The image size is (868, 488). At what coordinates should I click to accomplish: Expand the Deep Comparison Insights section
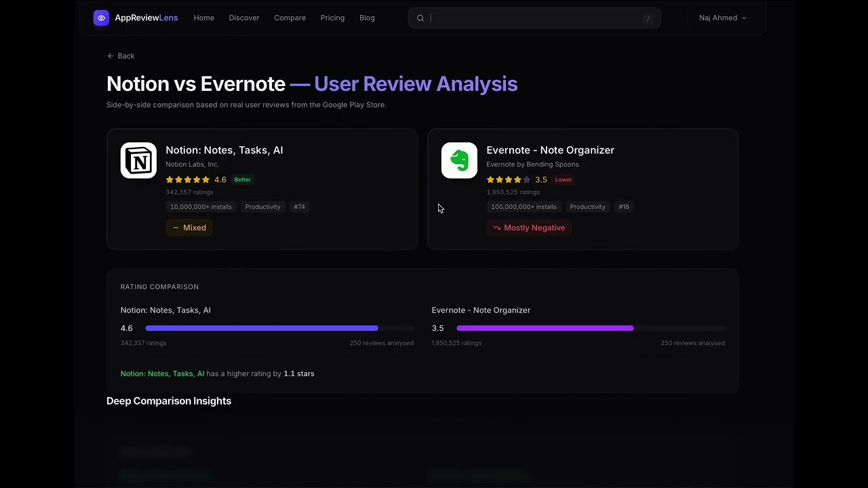[x=169, y=401]
